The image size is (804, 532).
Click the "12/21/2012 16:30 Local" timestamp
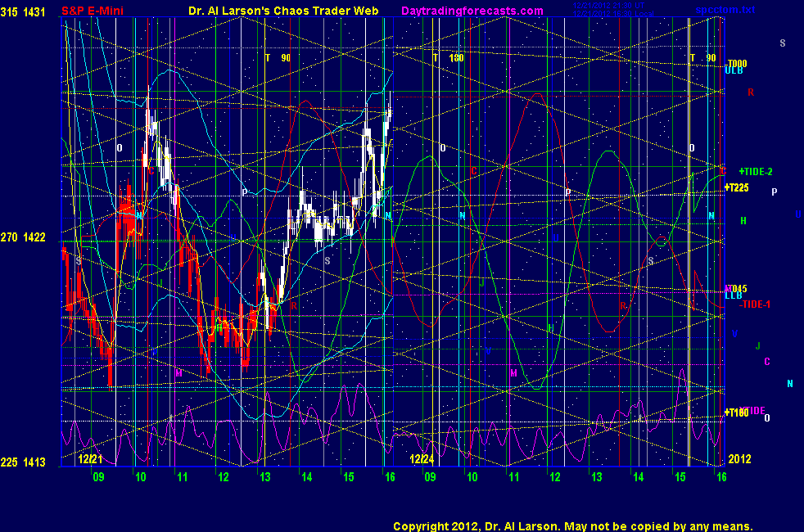(x=612, y=14)
